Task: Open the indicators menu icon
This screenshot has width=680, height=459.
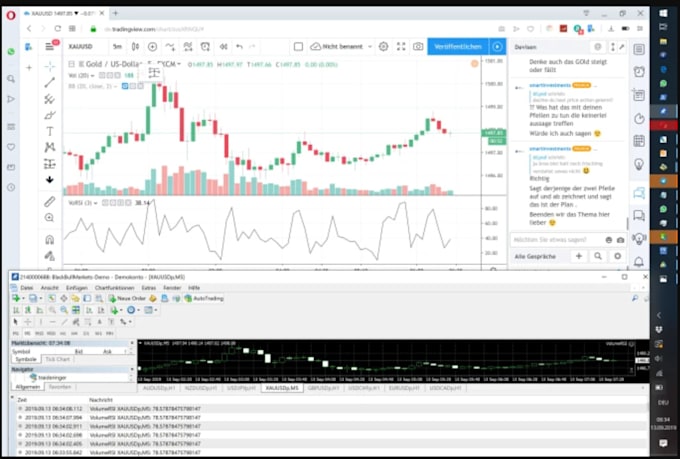Action: [170, 46]
